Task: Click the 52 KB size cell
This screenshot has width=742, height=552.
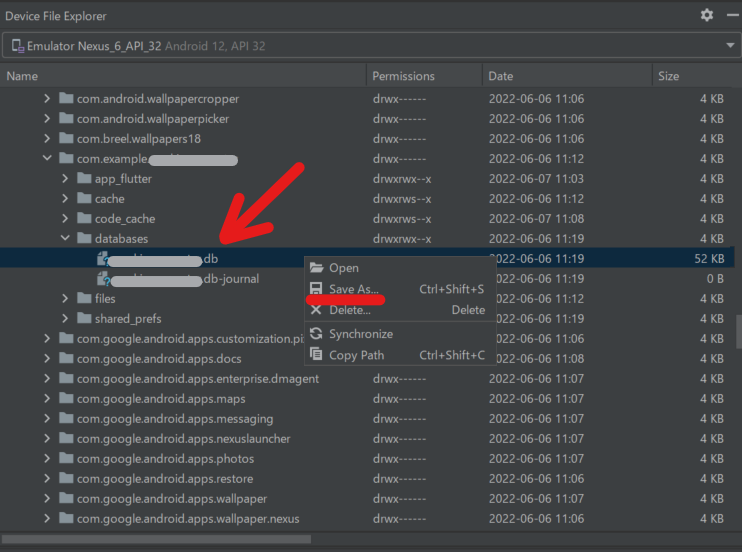Action: (x=709, y=258)
